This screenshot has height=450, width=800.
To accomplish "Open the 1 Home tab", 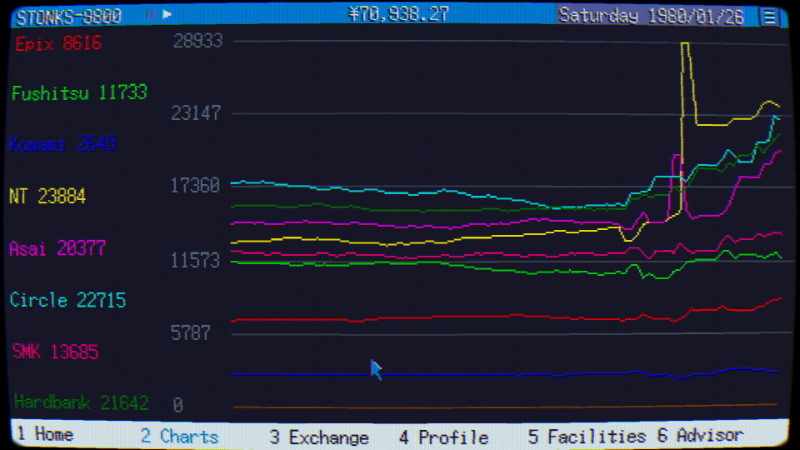I will pyautogui.click(x=45, y=435).
